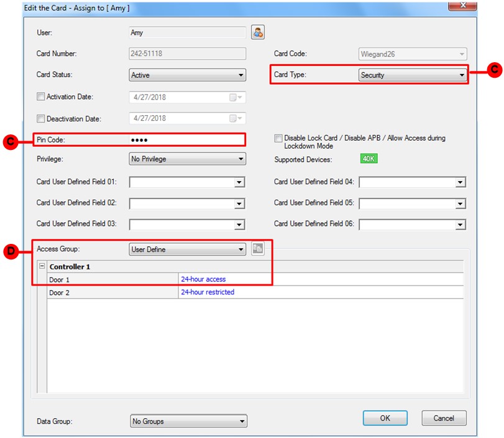The width and height of the screenshot is (504, 438).
Task: Open the Privilege dropdown
Action: [x=188, y=159]
